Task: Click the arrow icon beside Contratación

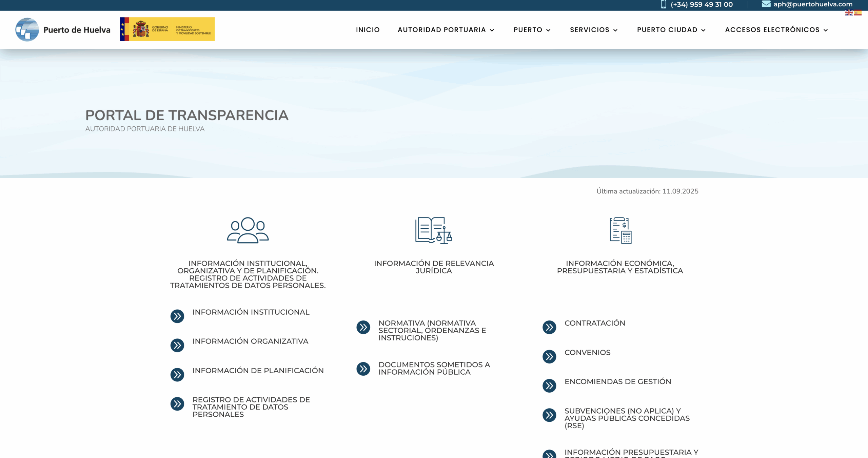Action: (549, 327)
